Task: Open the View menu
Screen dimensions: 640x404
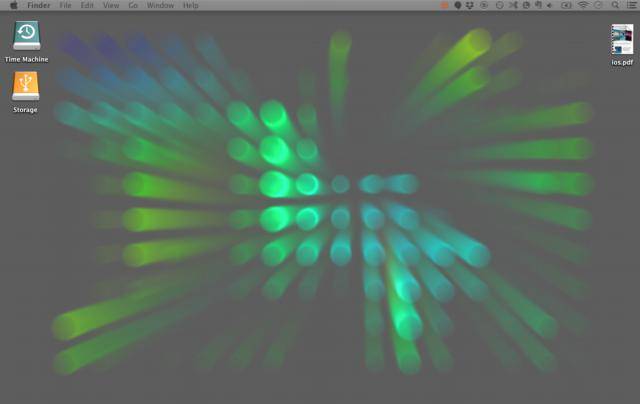Action: point(110,5)
